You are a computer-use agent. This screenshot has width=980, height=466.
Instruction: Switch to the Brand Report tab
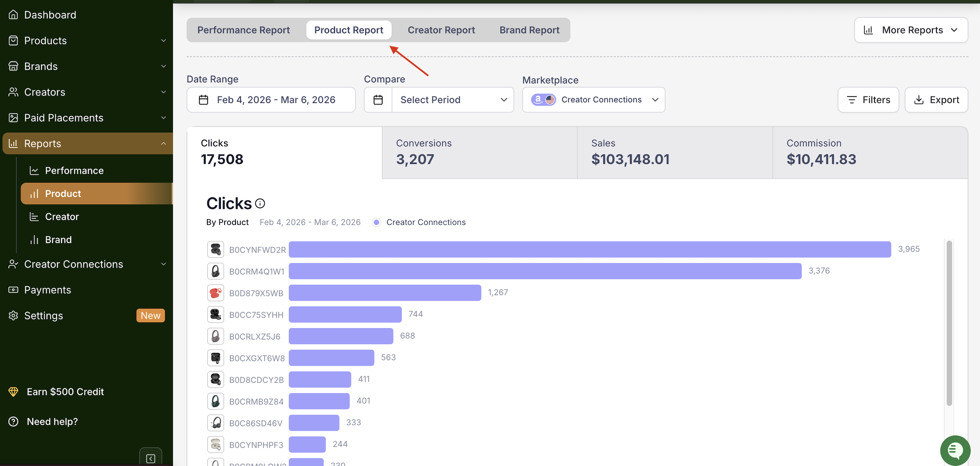529,30
